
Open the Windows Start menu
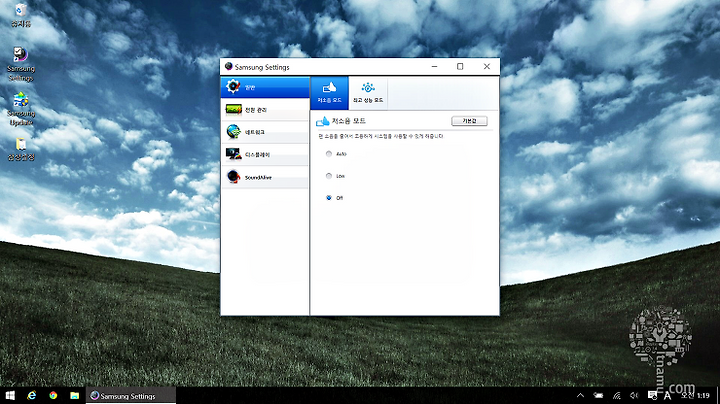tap(10, 395)
